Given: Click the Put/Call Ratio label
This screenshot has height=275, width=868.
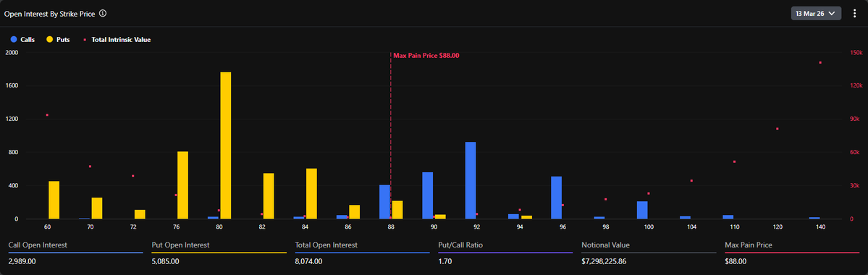Looking at the screenshot, I should 460,245.
